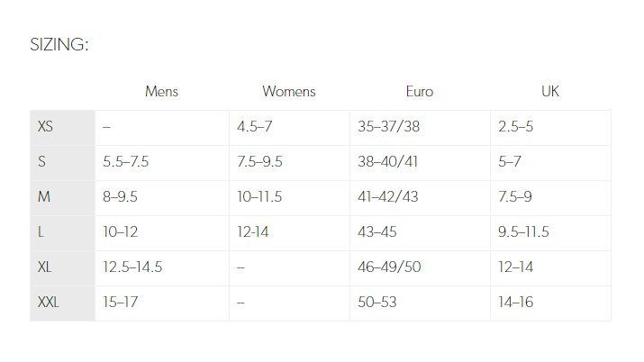Click Euro size 50–53 cell
Screen dimensions: 644x362
click(378, 303)
